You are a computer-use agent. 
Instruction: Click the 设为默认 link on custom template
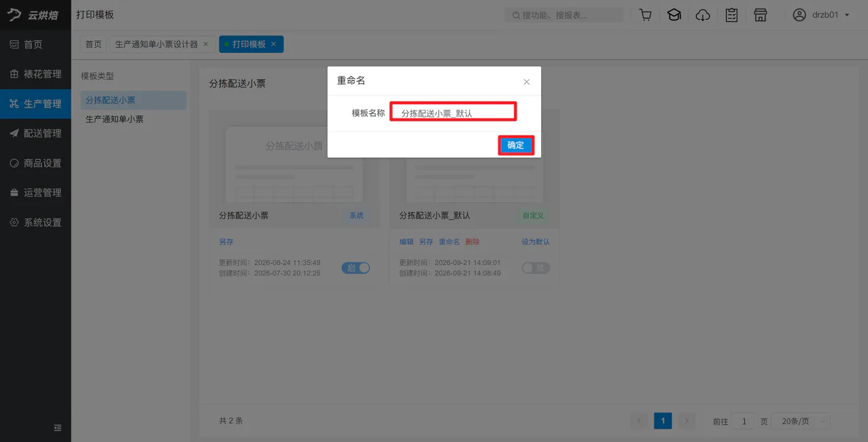click(536, 242)
